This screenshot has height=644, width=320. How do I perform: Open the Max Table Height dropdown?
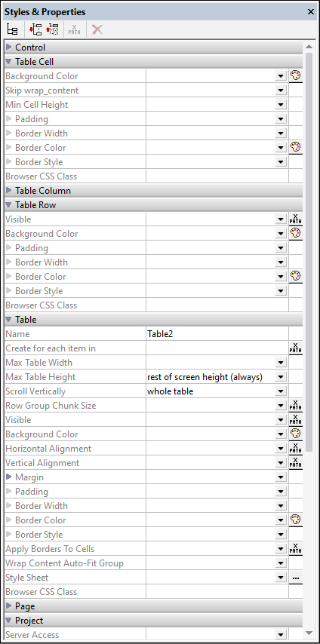pos(281,376)
